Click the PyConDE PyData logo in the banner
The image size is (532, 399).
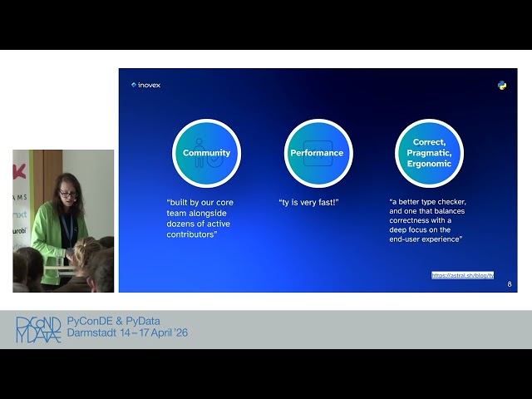pyautogui.click(x=38, y=329)
